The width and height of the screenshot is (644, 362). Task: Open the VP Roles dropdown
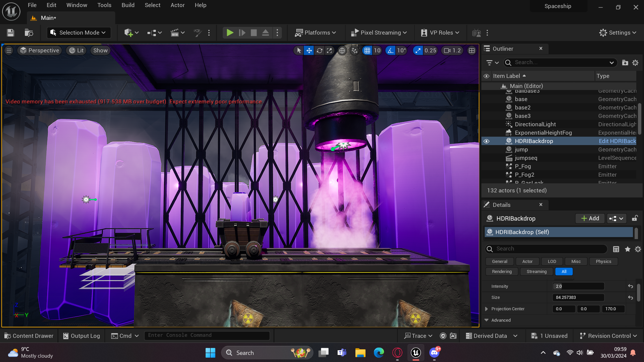440,33
